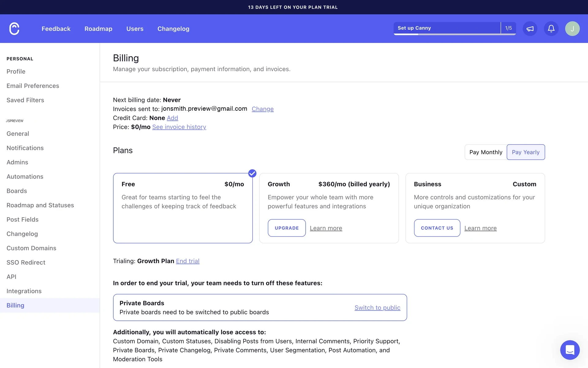Open the Users tab

pos(135,29)
